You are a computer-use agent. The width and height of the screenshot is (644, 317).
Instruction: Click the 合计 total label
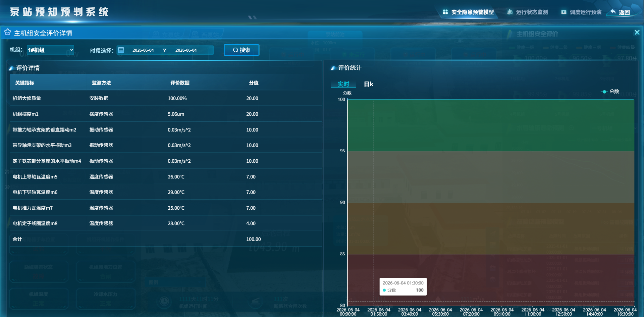click(x=17, y=239)
